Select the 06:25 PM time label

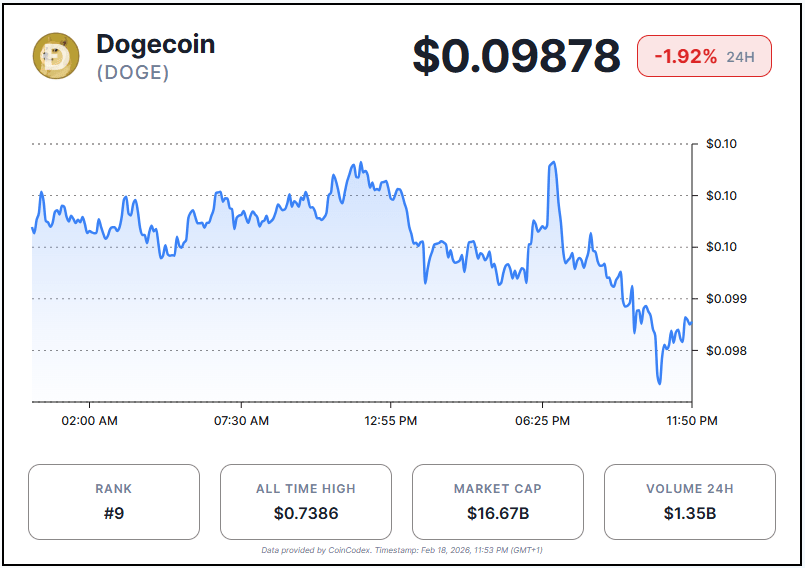click(x=543, y=421)
